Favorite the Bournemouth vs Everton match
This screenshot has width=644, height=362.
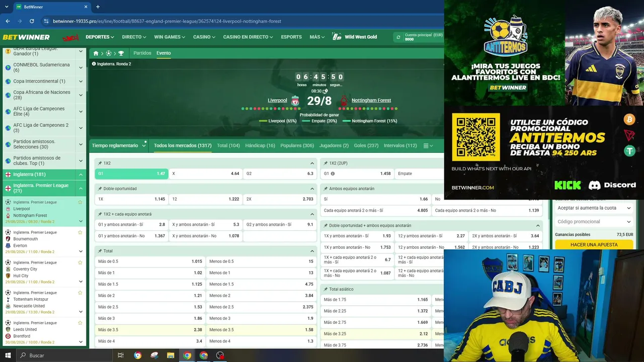click(x=80, y=232)
